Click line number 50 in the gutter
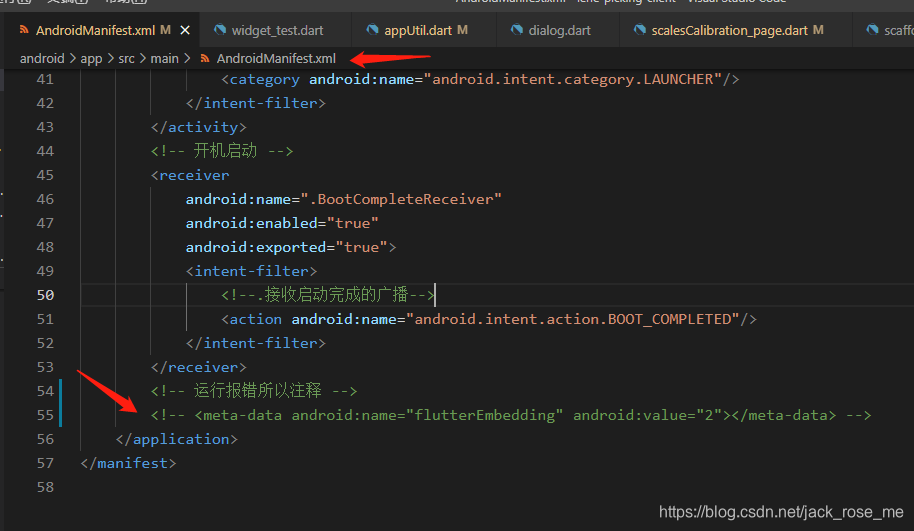This screenshot has height=531, width=914. (45, 295)
